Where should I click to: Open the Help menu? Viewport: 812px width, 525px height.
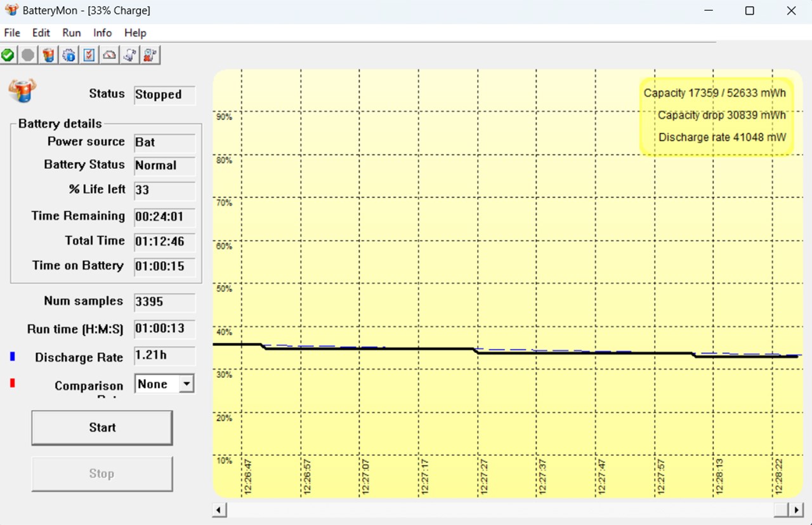tap(135, 33)
